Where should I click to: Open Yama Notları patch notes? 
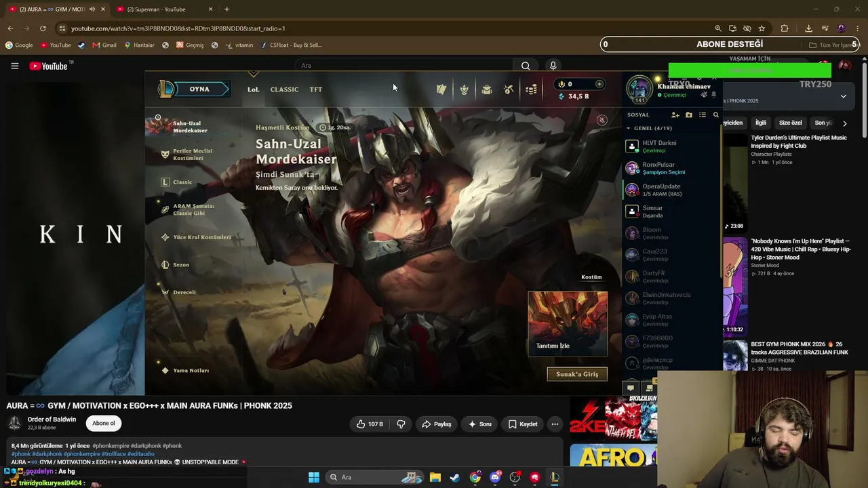pos(185,371)
